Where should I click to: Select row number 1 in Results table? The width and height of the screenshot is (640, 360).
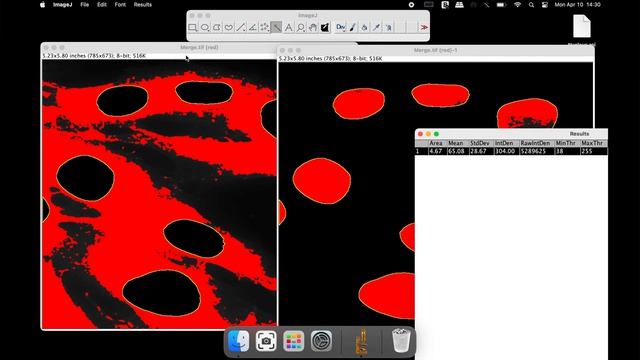click(418, 151)
